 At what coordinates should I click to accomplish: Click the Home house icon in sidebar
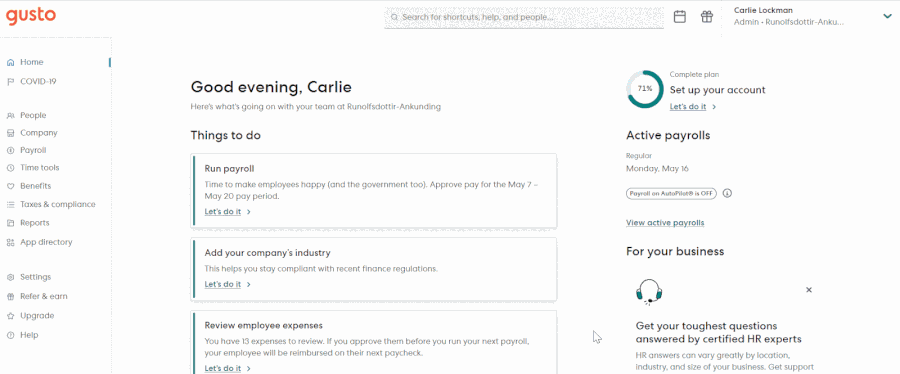10,62
